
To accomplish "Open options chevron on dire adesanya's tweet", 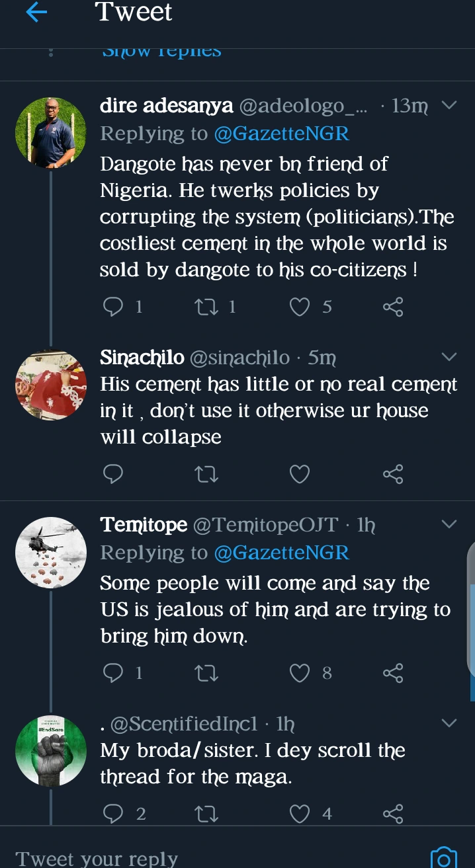I will [449, 105].
